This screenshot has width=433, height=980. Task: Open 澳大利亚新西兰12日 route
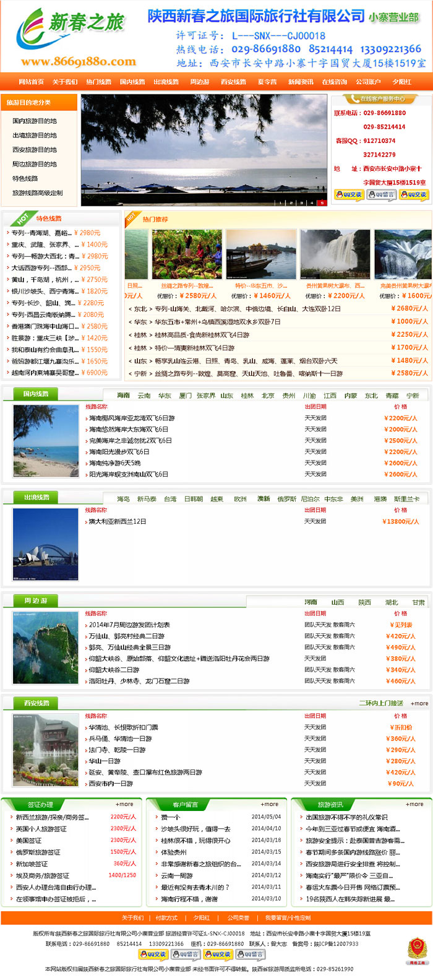click(118, 521)
